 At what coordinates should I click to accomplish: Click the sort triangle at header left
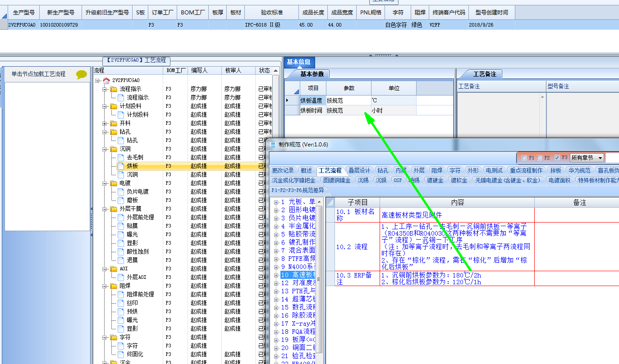pos(4,15)
